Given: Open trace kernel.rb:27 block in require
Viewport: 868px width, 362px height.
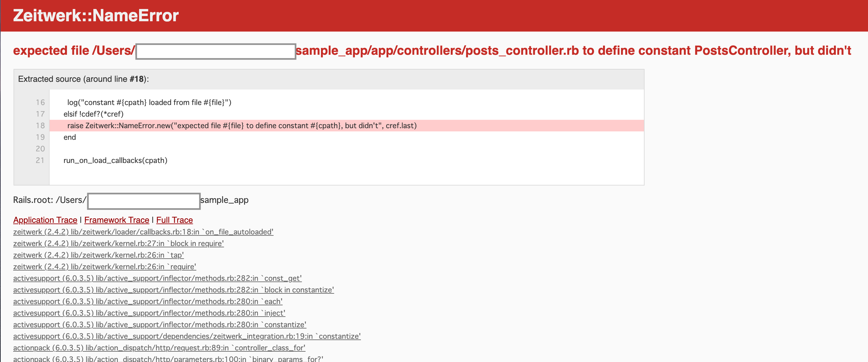Looking at the screenshot, I should 118,243.
